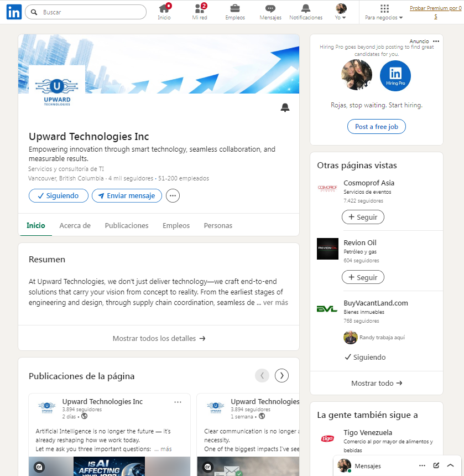Click the search magnifier icon

point(34,12)
